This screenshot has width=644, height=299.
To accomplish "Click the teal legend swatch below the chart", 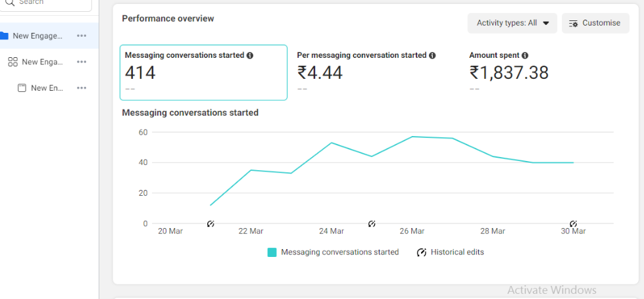I will click(x=272, y=252).
